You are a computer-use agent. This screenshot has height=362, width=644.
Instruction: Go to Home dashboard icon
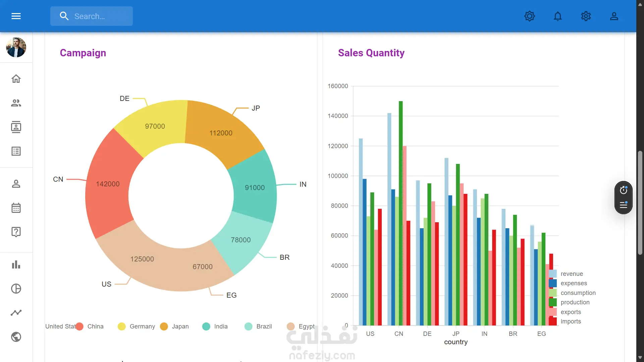click(x=16, y=79)
